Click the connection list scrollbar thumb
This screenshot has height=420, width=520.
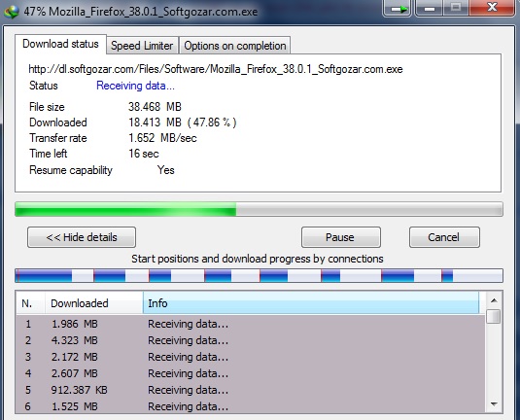tap(494, 317)
